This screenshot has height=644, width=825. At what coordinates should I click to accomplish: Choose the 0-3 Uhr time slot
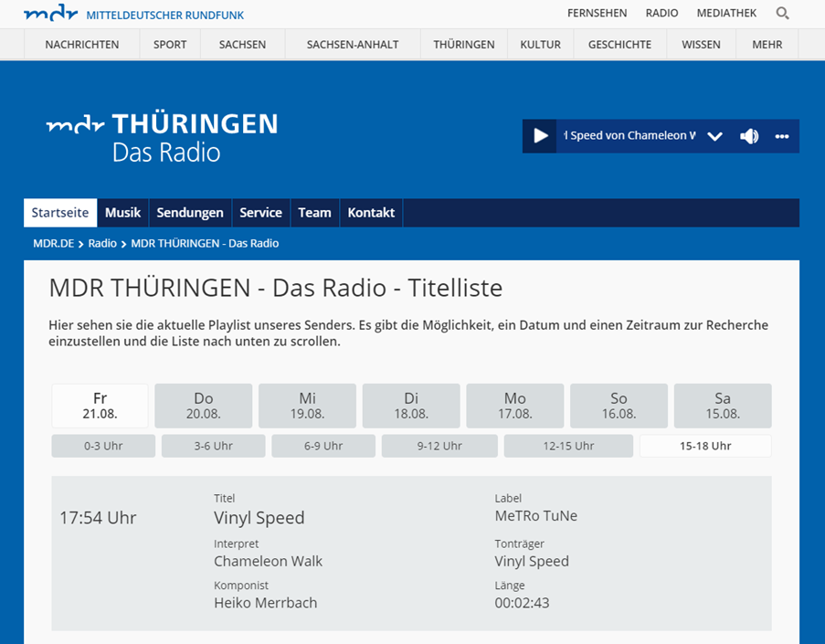click(x=103, y=446)
